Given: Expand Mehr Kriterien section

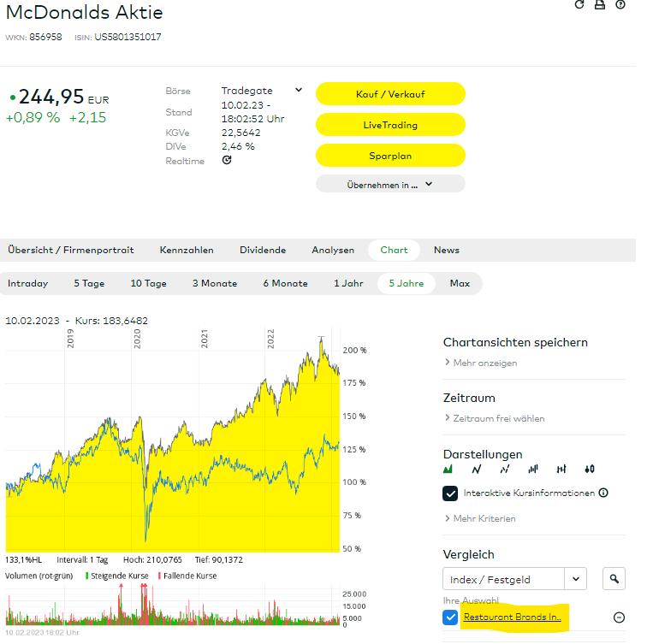Looking at the screenshot, I should [479, 518].
